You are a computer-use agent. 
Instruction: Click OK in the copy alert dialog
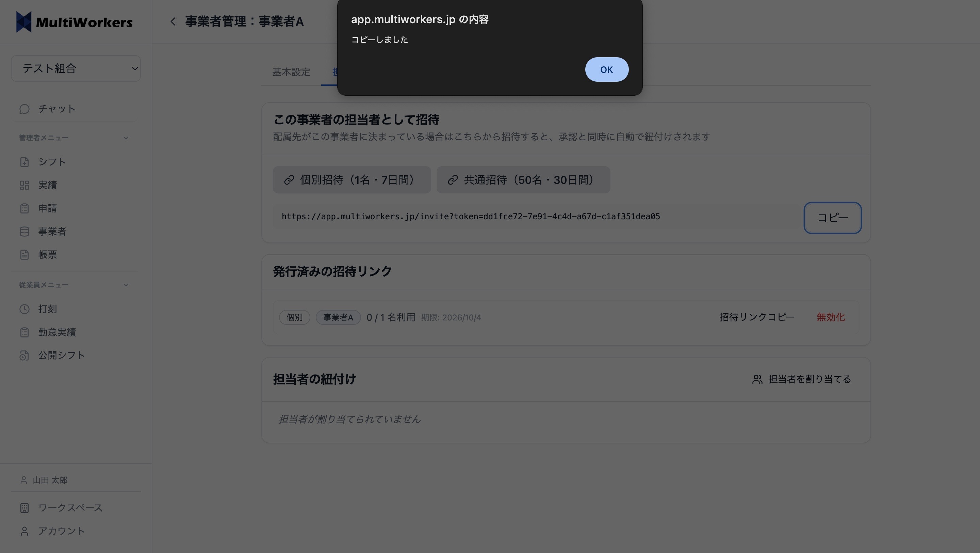click(606, 70)
